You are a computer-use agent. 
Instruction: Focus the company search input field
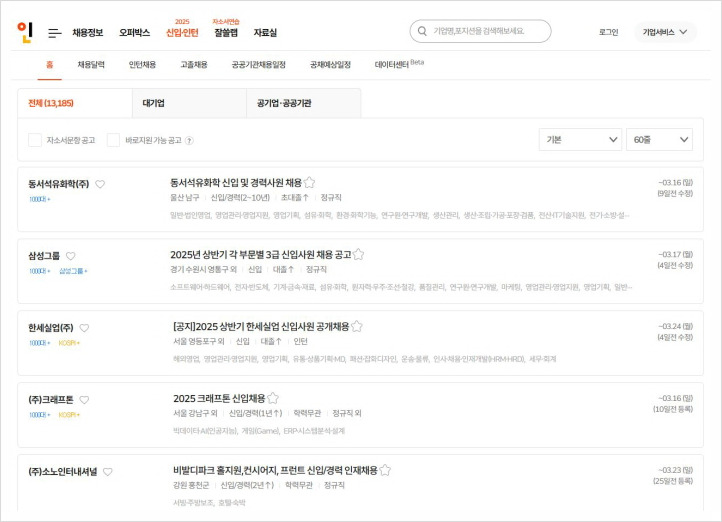(x=480, y=31)
